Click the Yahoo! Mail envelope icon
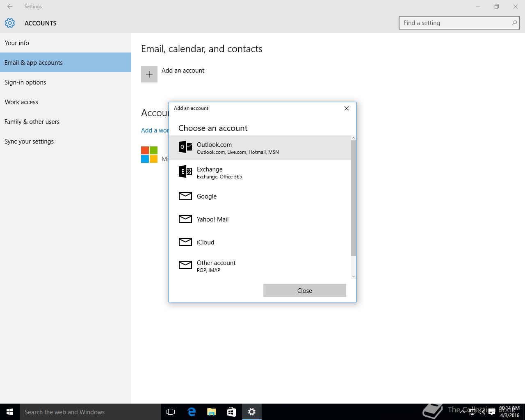Screen dimensions: 525x420 (x=185, y=219)
